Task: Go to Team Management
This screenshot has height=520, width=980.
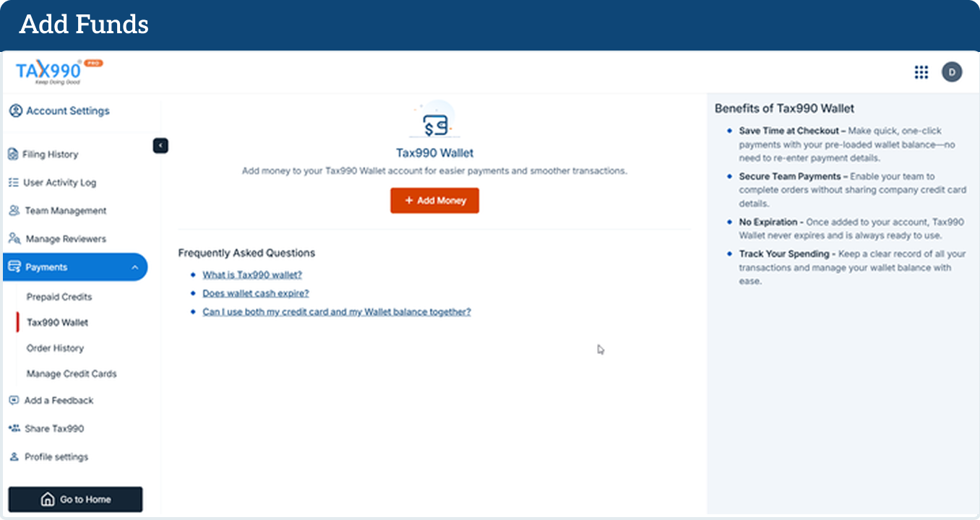Action: tap(66, 211)
